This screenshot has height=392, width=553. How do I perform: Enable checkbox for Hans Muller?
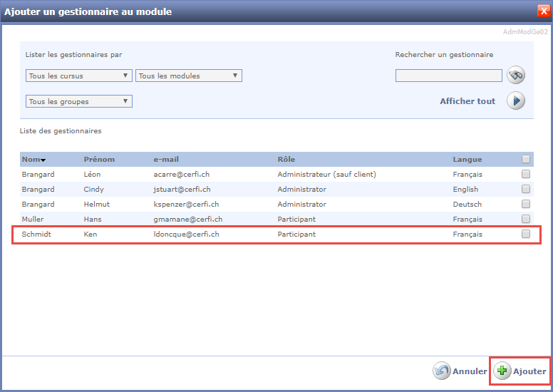[x=526, y=219]
